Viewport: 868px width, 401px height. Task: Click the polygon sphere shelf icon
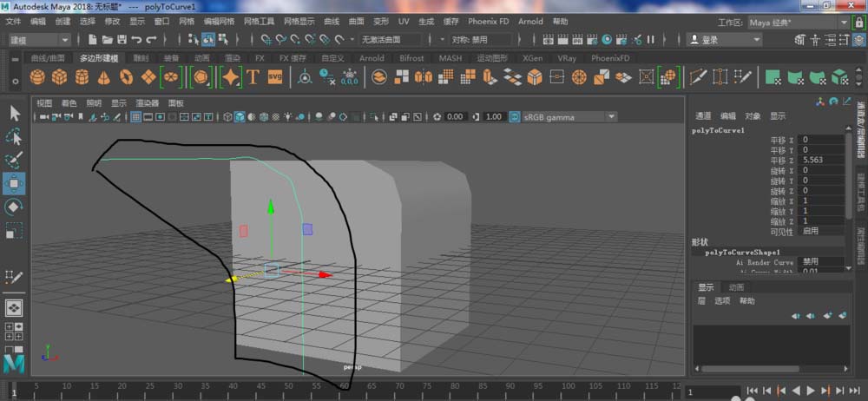pos(37,77)
